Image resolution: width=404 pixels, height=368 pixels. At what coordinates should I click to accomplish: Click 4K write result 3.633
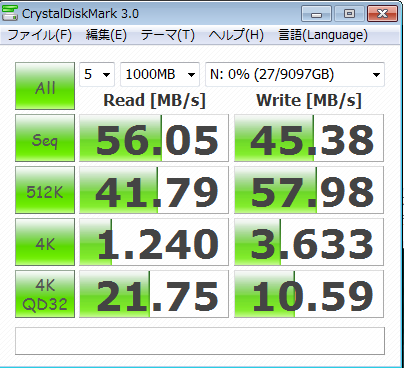click(x=309, y=242)
